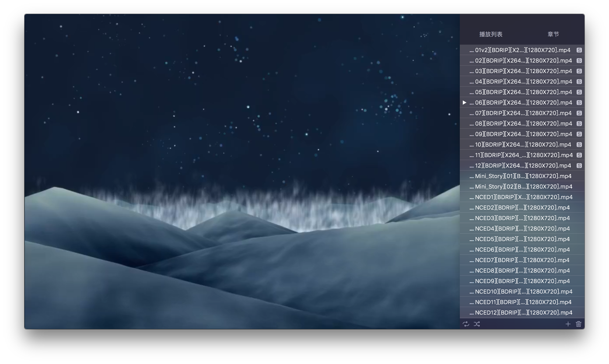Click the S subtitle badge on episode 10
This screenshot has width=609, height=364.
tap(579, 144)
